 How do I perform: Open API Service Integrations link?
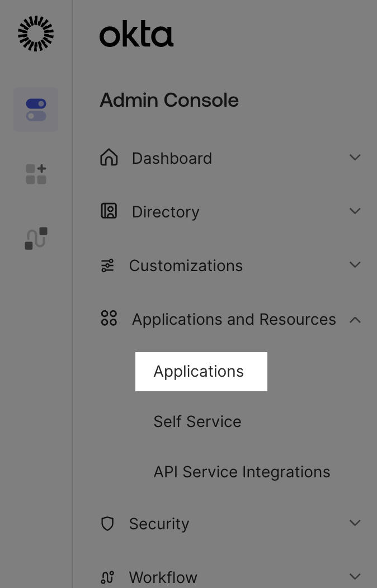(242, 472)
